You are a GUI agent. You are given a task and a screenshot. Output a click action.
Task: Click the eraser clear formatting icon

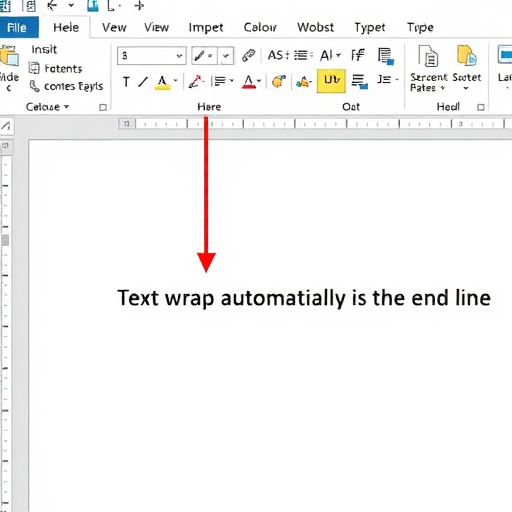click(x=248, y=55)
